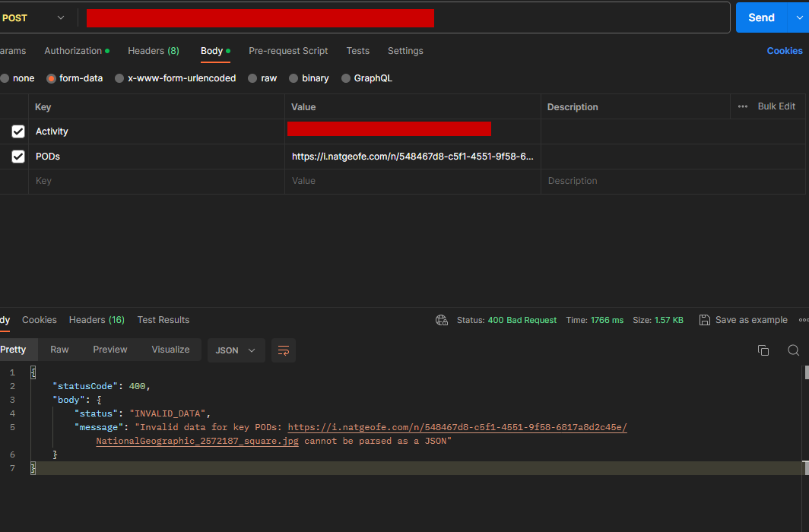Uncheck the PODs row checkbox
Screen dimensions: 809x532
tap(18, 157)
